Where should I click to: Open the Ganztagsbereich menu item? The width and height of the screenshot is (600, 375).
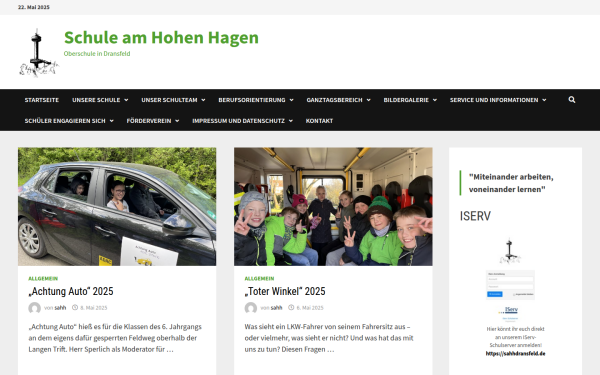334,100
